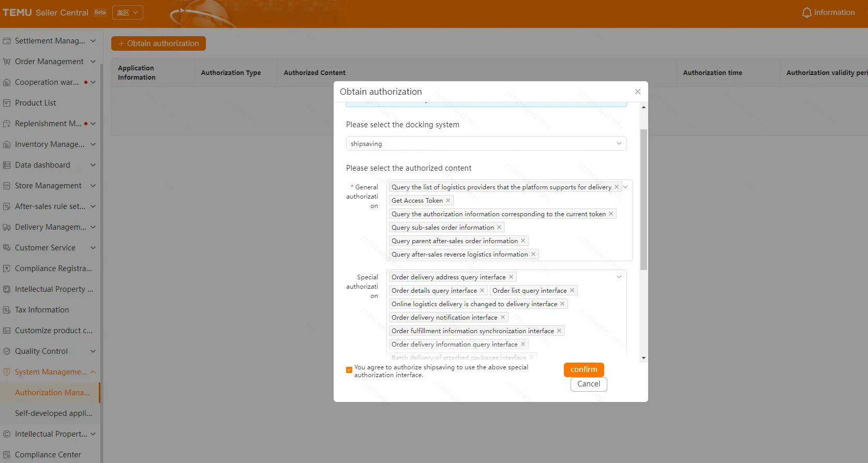Click the dialog scrollbar down arrow
The width and height of the screenshot is (868, 463).
pyautogui.click(x=643, y=358)
